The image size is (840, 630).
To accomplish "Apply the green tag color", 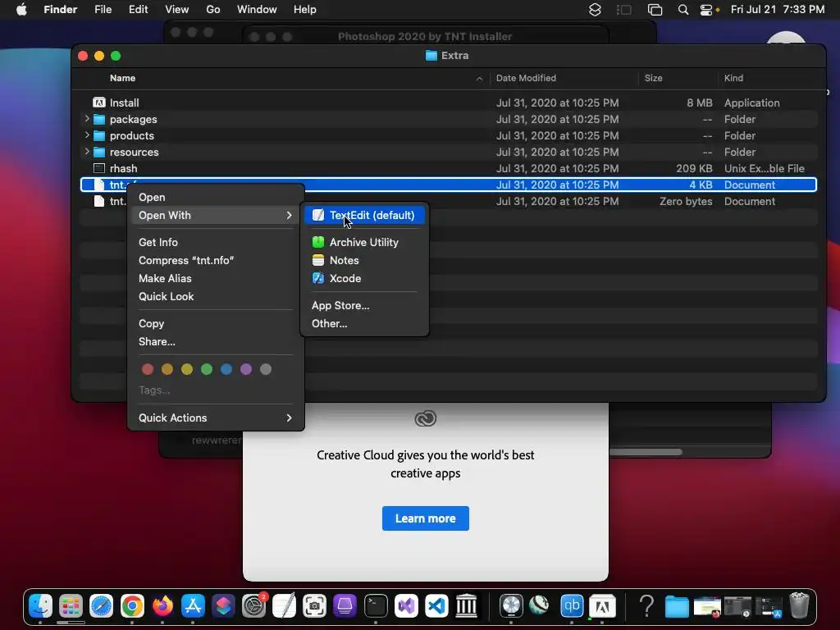I will point(207,369).
